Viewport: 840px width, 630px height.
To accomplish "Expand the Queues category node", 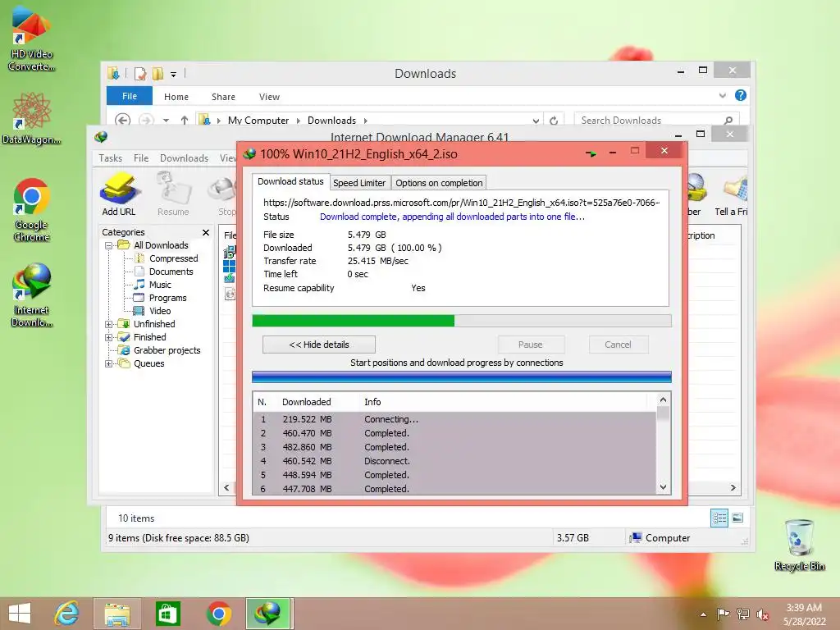I will (x=109, y=363).
